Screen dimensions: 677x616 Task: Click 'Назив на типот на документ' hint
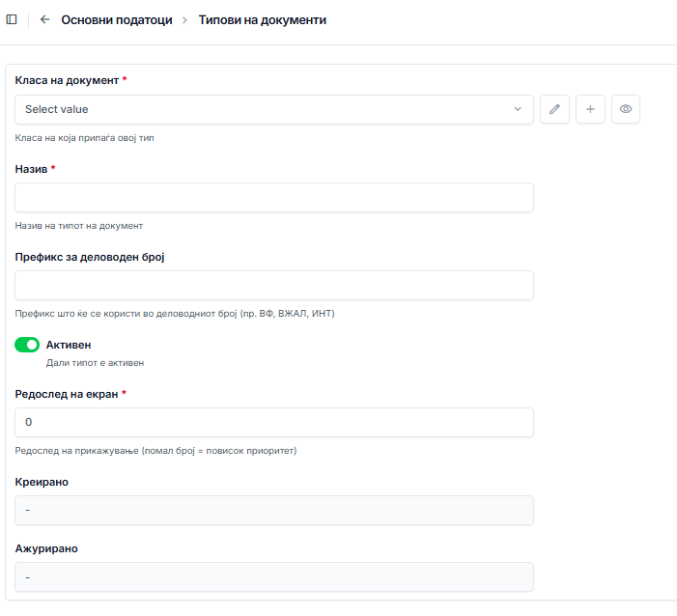click(x=79, y=226)
